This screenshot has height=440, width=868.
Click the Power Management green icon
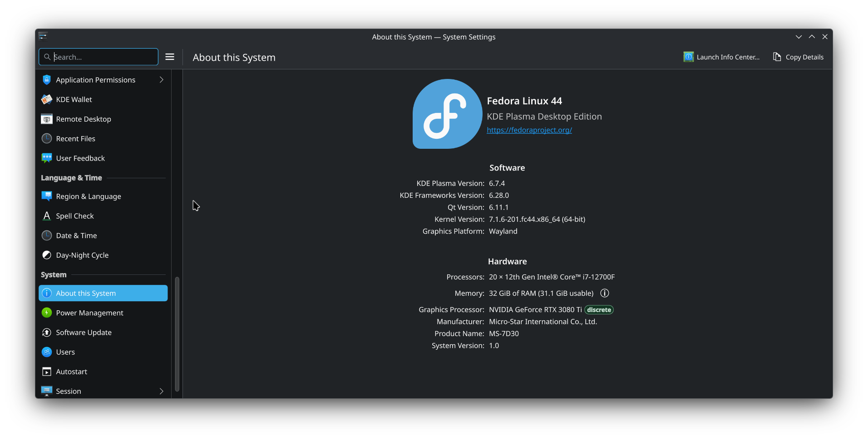click(47, 313)
